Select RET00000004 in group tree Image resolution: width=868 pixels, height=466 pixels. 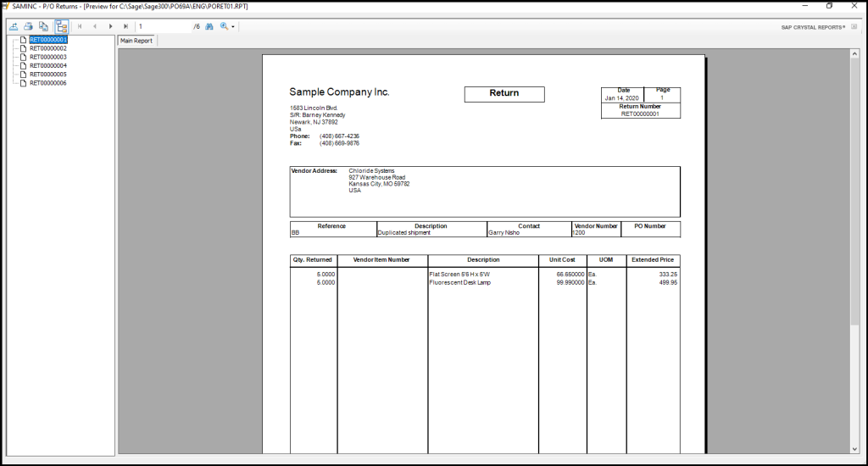click(48, 65)
